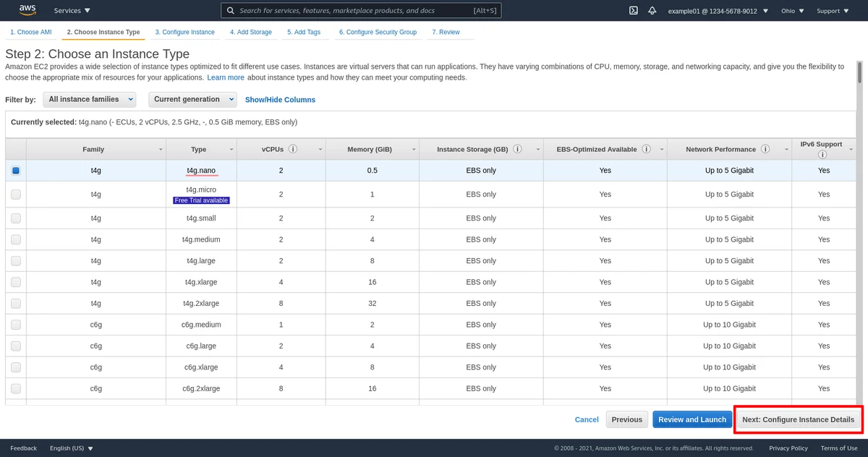Open the All instance families dropdown
Screen dimensions: 868x457
[90, 99]
